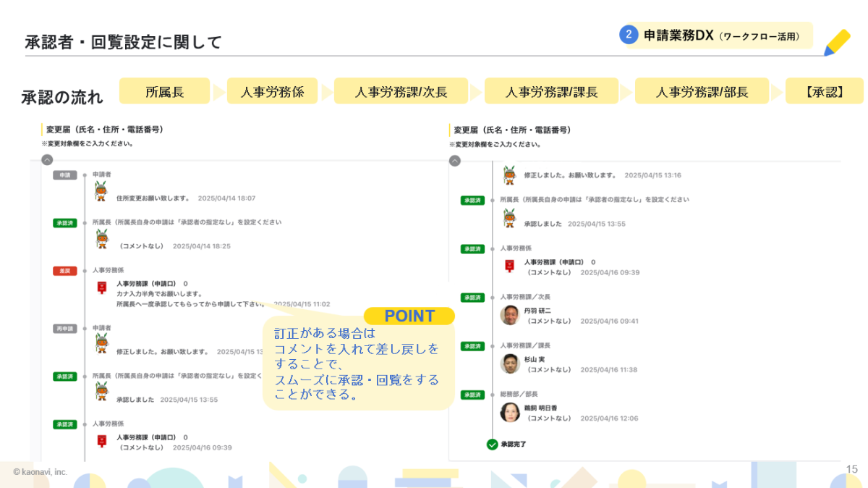Select the 人事労務課/部長 flow step
Screen dimensions: 868x488
tap(702, 92)
